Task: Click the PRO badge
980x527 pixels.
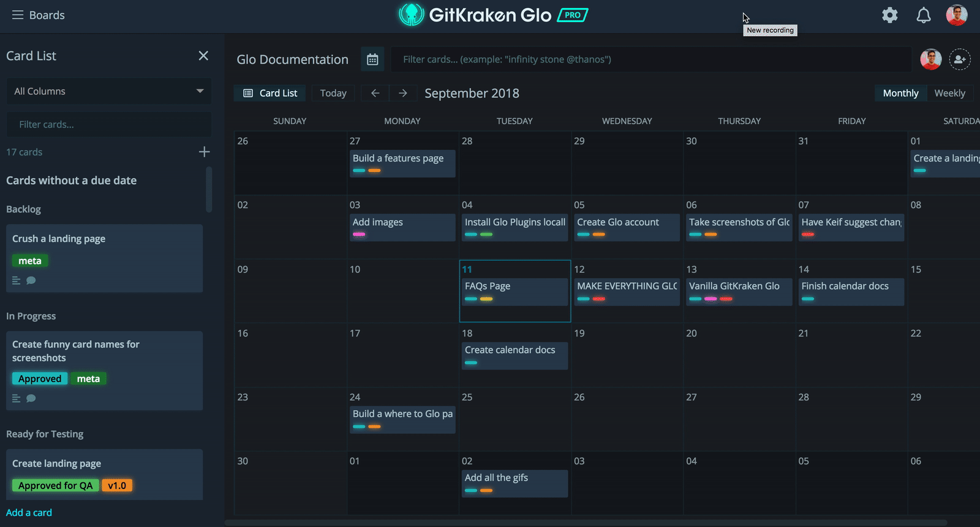Action: [x=573, y=15]
